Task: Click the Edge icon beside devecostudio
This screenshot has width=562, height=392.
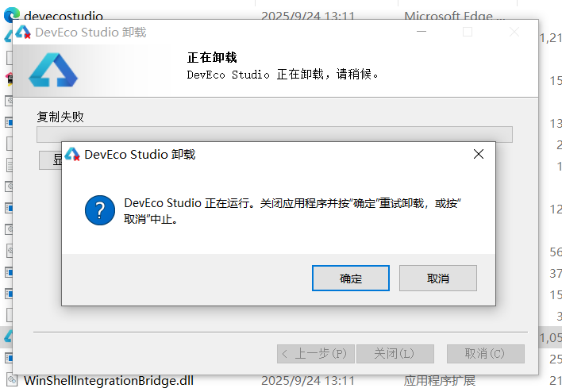Action: pyautogui.click(x=12, y=15)
